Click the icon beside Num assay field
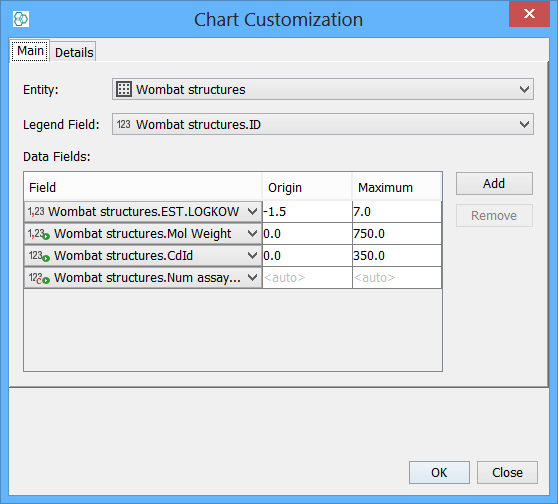558x504 pixels. 39,278
